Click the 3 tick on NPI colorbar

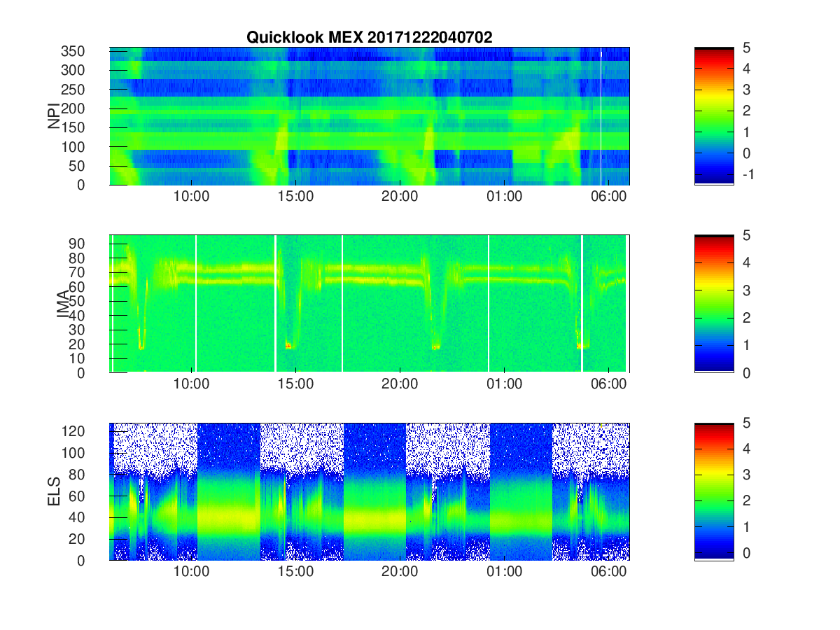click(x=747, y=90)
